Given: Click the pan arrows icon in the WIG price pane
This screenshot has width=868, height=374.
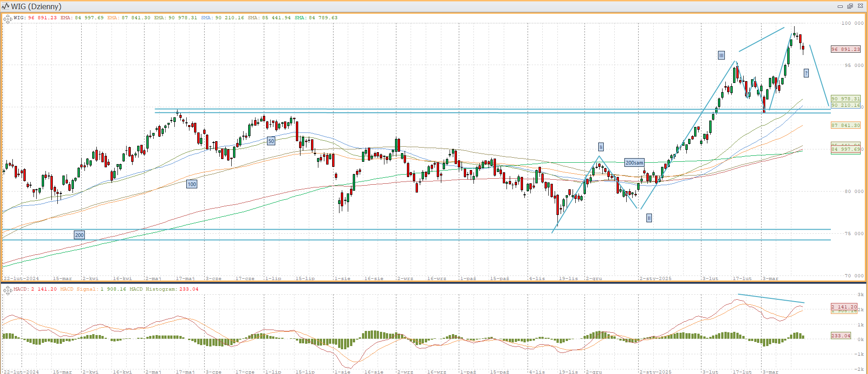Looking at the screenshot, I should (7, 19).
